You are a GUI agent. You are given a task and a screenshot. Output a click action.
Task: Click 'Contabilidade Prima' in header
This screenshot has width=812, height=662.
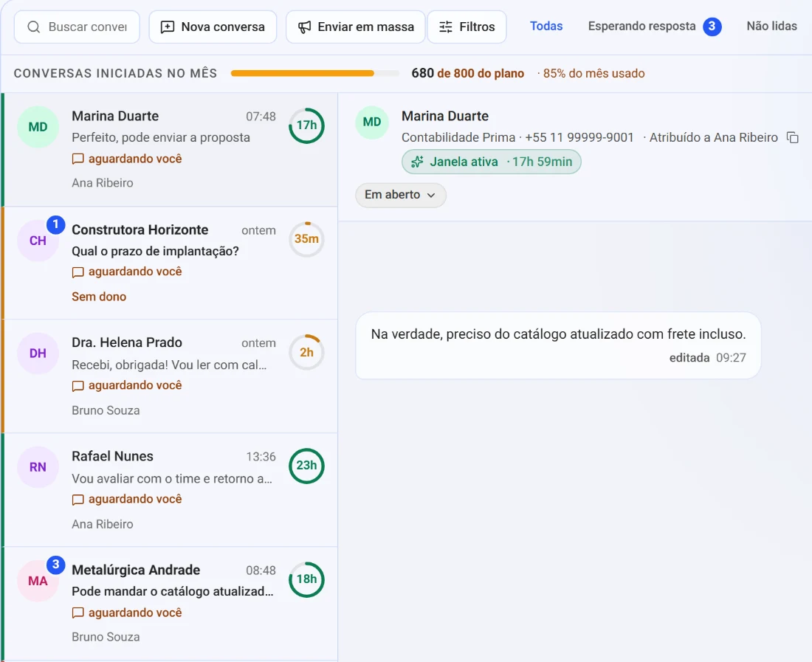click(458, 138)
